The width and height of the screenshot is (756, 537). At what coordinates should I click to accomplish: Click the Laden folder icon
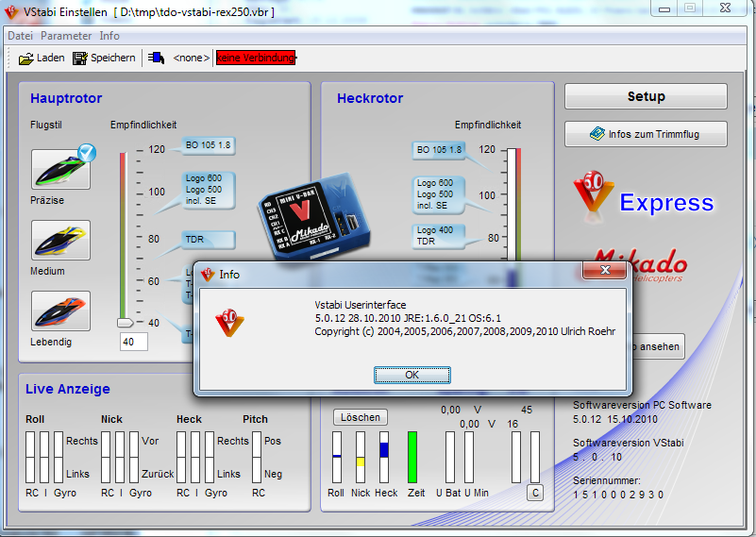(x=25, y=59)
